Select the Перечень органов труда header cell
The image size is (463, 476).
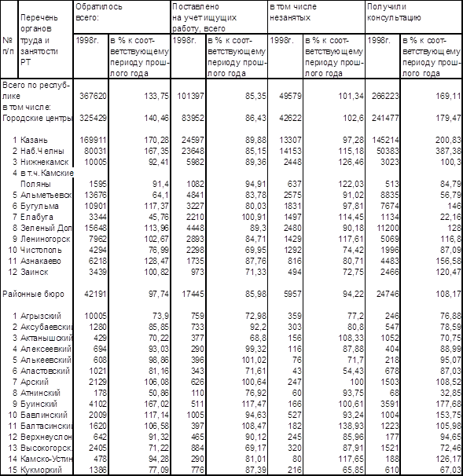pos(46,39)
